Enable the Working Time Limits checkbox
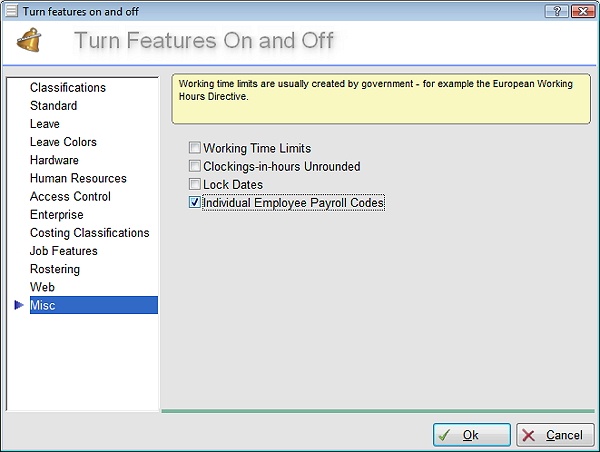 [x=195, y=148]
